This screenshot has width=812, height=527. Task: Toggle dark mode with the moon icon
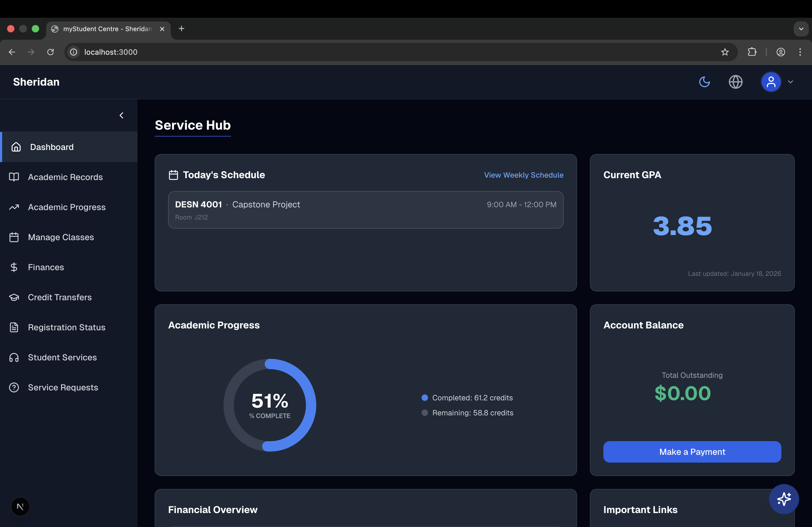pyautogui.click(x=704, y=82)
